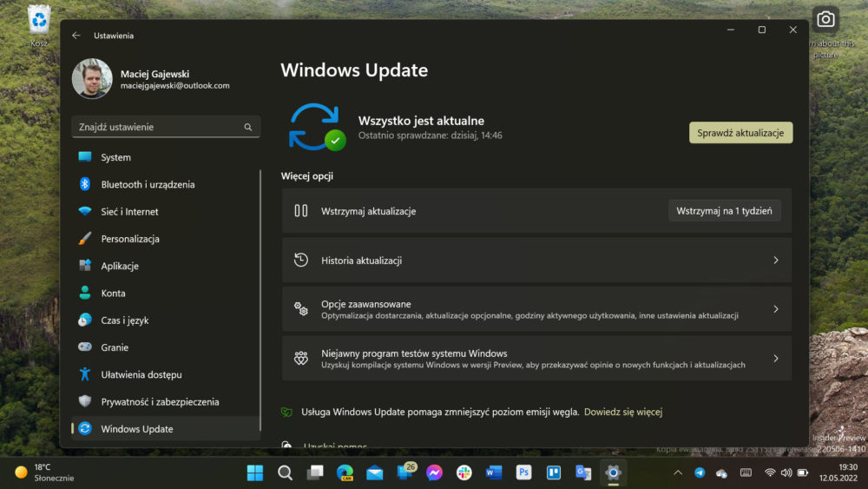
Task: Click the Settings gear on the taskbar
Action: [x=613, y=472]
